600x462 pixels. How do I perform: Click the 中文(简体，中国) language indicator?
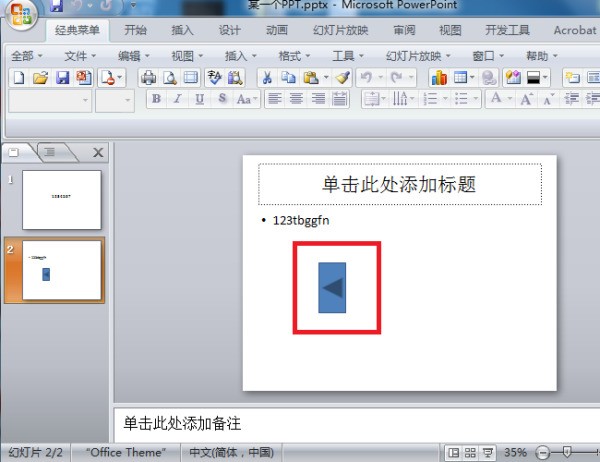pos(231,452)
